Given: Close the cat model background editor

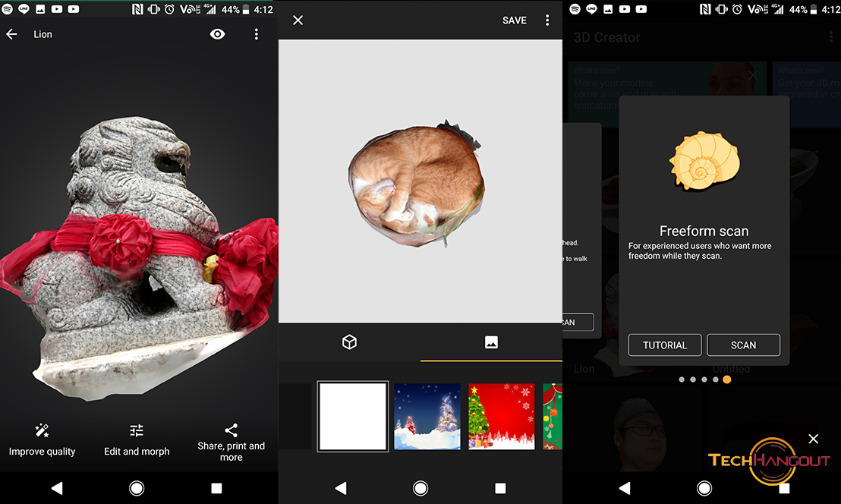Looking at the screenshot, I should point(298,20).
